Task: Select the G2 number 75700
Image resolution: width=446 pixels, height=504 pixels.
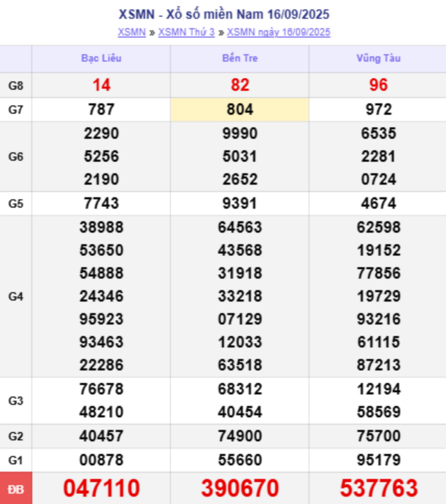Action: 379,437
